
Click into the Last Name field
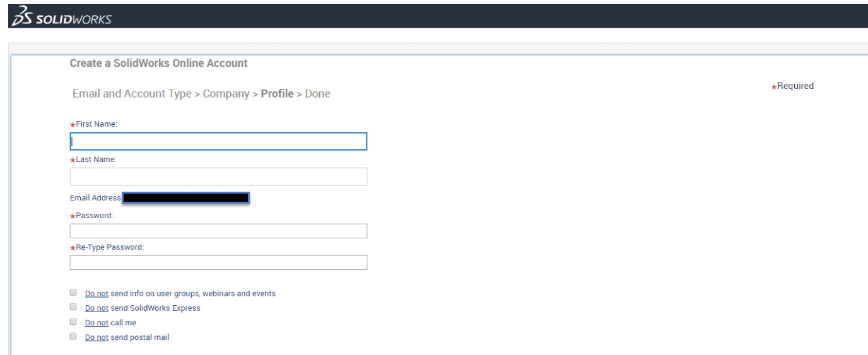[218, 177]
